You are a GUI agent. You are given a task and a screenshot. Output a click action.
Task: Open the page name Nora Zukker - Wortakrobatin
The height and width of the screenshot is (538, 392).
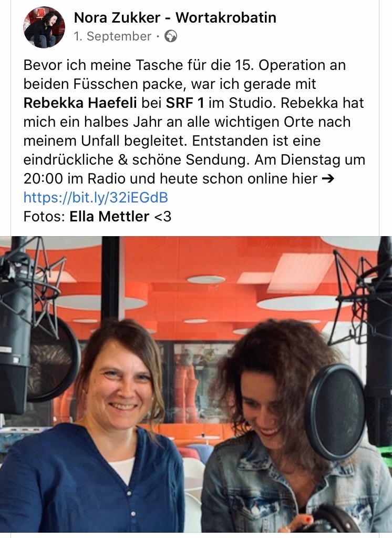(175, 17)
